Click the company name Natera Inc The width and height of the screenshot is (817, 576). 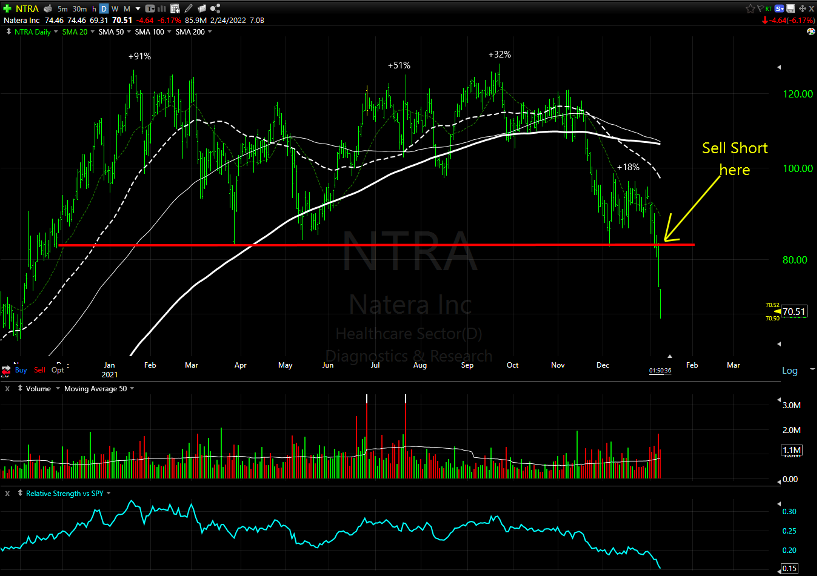[x=21, y=20]
